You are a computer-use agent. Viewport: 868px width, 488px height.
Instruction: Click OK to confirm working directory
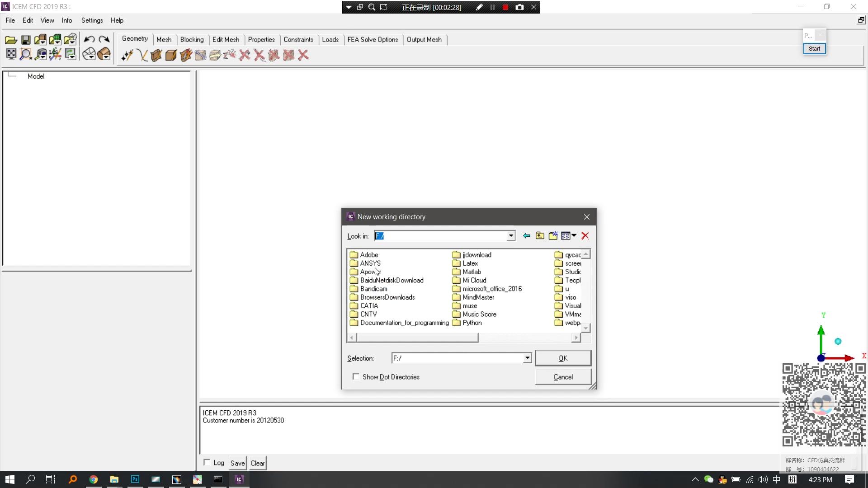pyautogui.click(x=564, y=357)
